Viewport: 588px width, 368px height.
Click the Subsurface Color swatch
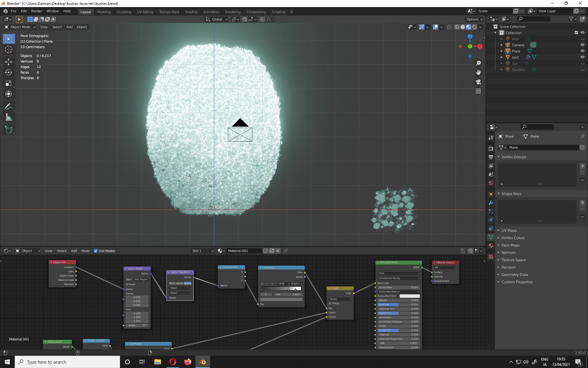pos(409,296)
